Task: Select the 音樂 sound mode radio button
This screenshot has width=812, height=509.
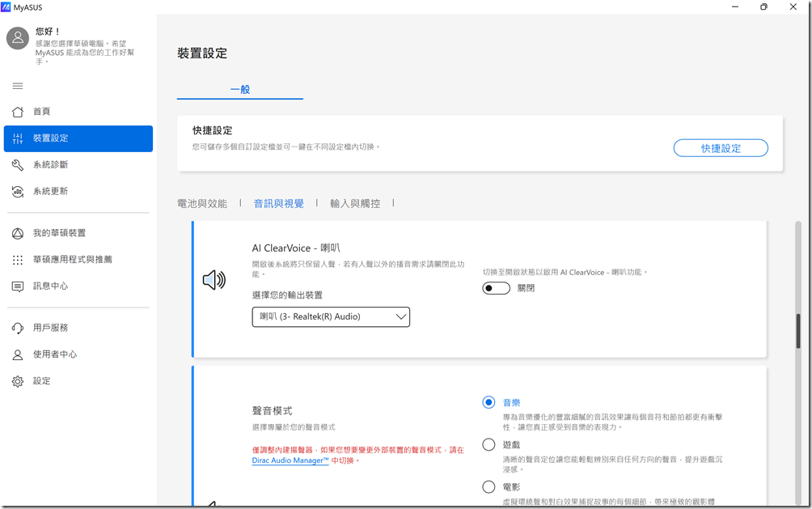Action: coord(488,402)
